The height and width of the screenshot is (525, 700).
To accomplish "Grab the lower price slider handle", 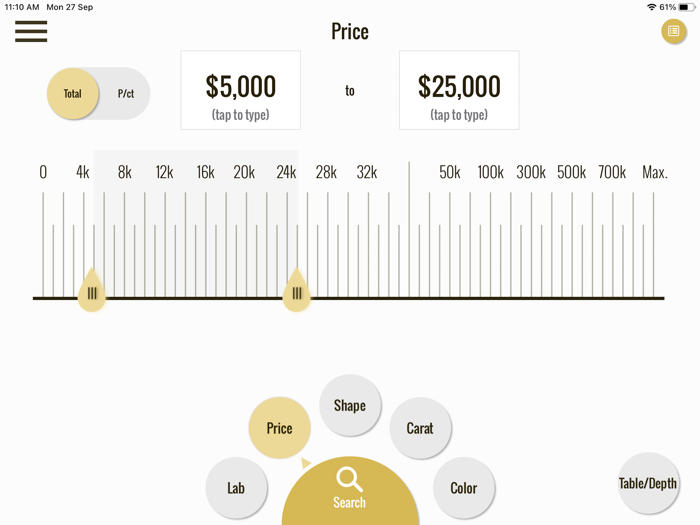I will [x=92, y=292].
